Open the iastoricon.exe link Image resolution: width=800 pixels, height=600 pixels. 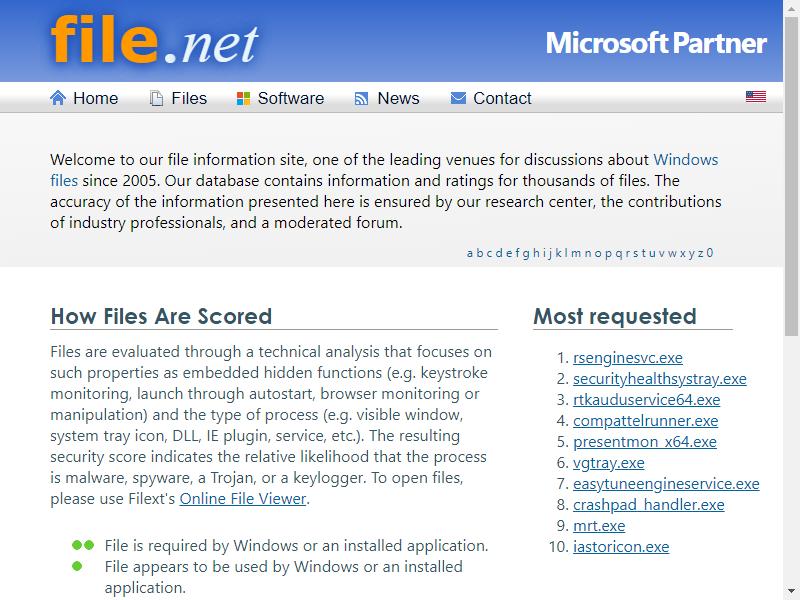click(x=621, y=546)
